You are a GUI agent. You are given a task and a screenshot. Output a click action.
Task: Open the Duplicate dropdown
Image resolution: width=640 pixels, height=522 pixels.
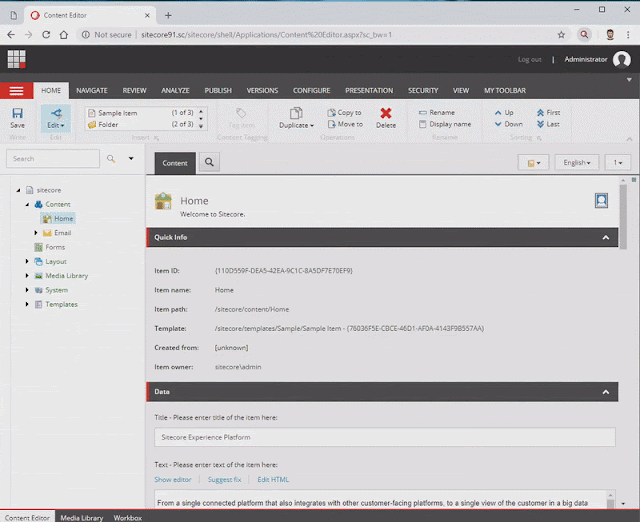click(x=296, y=118)
